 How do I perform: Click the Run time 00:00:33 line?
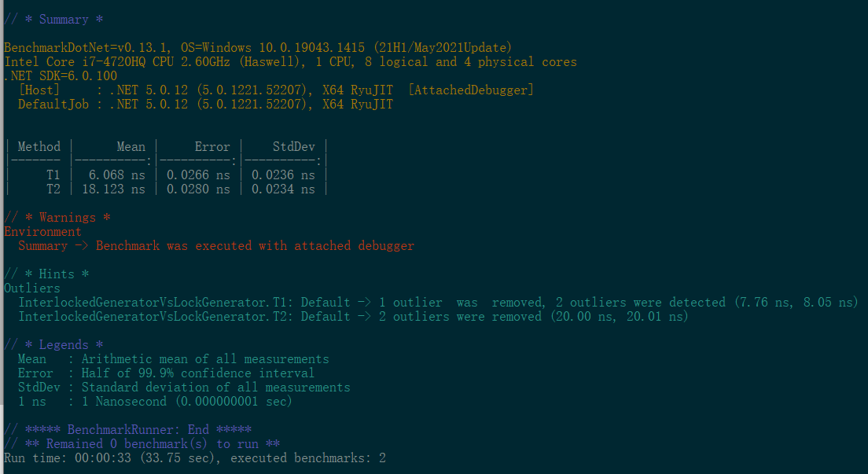tap(195, 458)
